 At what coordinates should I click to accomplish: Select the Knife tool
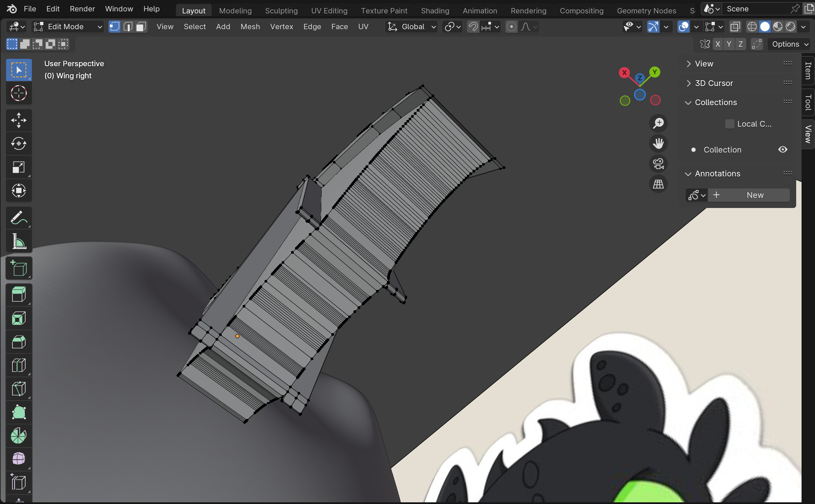19,389
